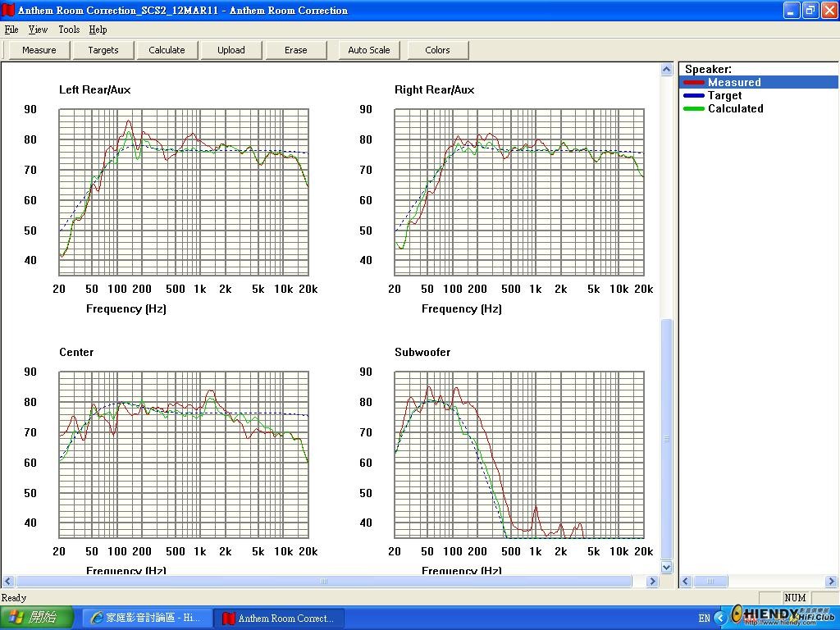Click the green Calculated color swatch
Image resolution: width=840 pixels, height=630 pixels.
coord(694,109)
